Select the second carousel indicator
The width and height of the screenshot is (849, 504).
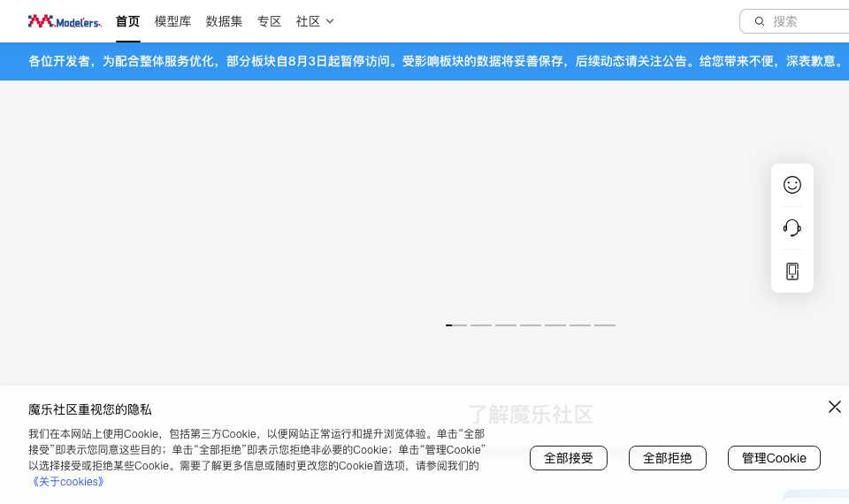(x=481, y=325)
